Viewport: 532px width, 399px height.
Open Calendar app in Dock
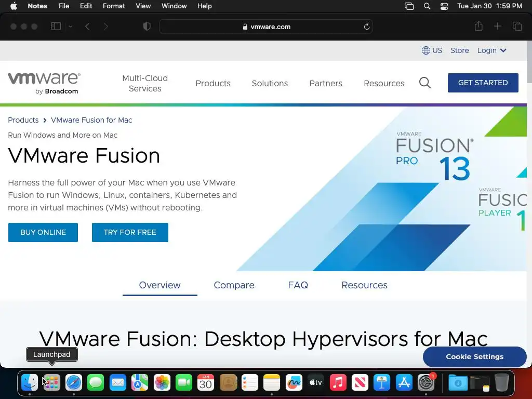(206, 382)
